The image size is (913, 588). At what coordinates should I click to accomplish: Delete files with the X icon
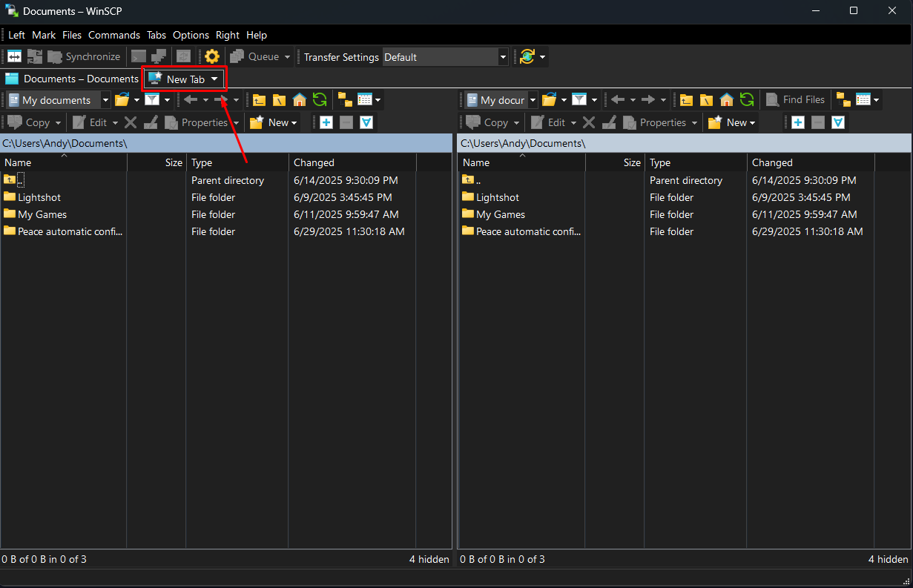click(x=131, y=122)
